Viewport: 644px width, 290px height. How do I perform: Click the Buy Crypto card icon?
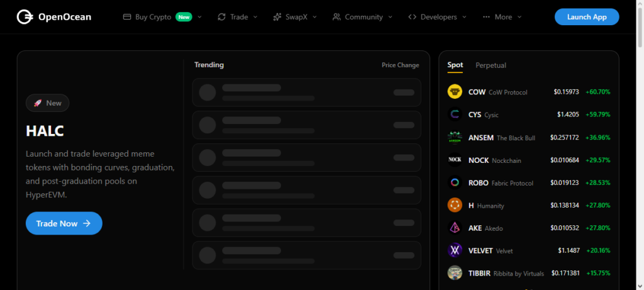(127, 17)
